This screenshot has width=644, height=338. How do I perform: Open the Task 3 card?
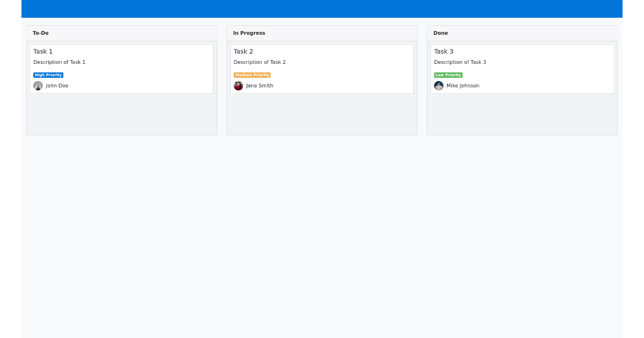(522, 69)
